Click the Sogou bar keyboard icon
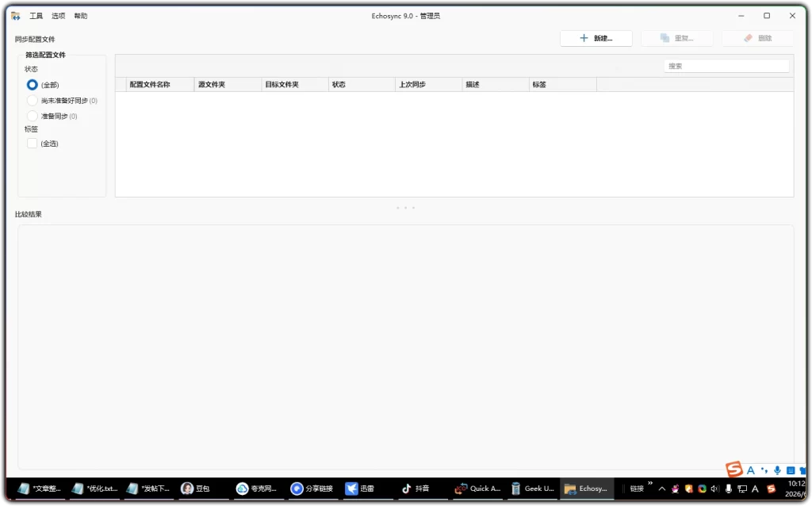This screenshot has height=506, width=812. tap(791, 470)
